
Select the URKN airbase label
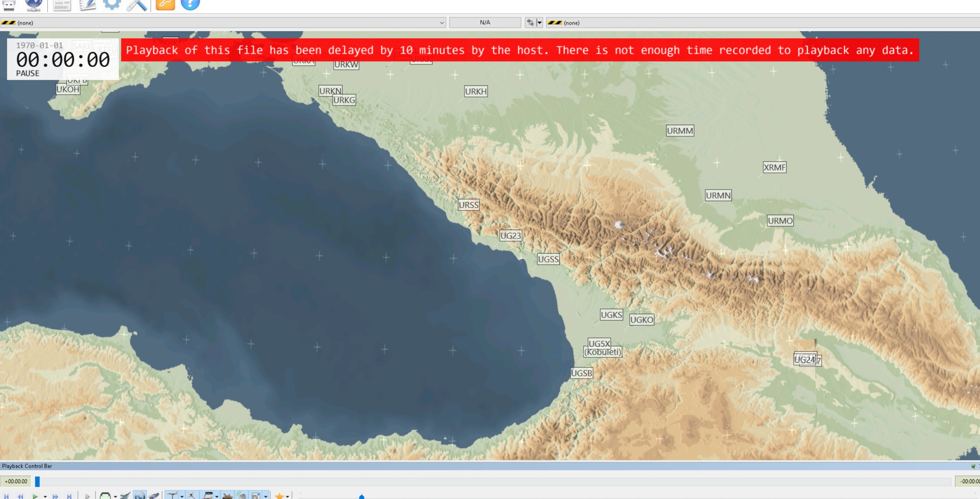330,90
